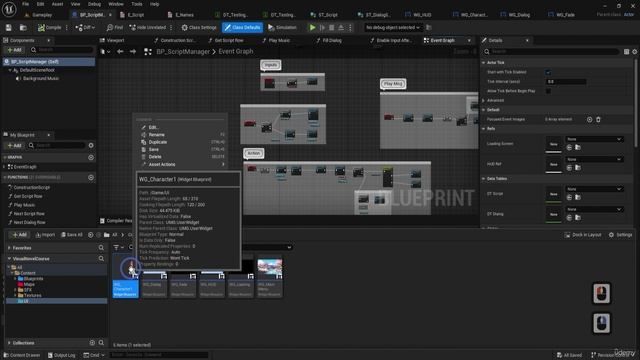Open the Next Dialog Row function
This screenshot has width=640, height=360.
coord(29,222)
